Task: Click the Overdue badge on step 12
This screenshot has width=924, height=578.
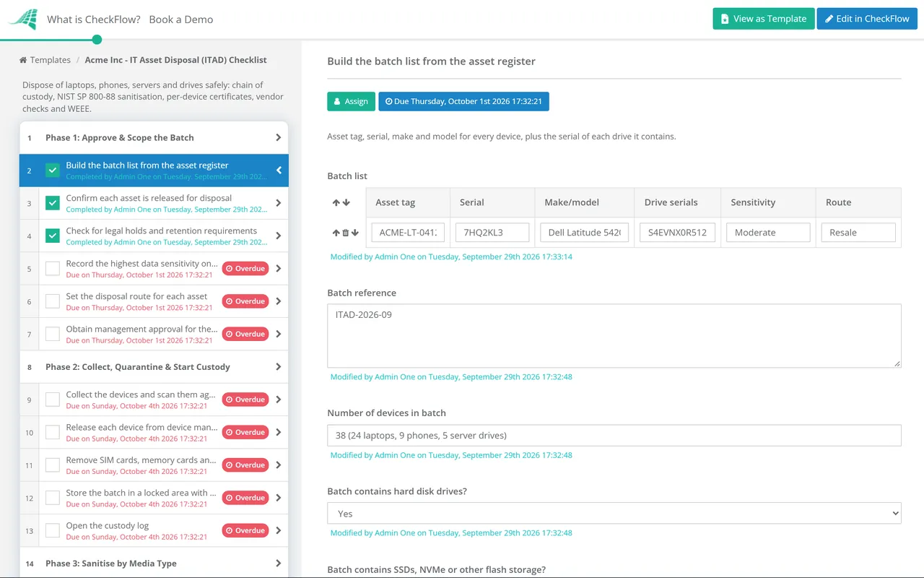Action: tap(245, 498)
